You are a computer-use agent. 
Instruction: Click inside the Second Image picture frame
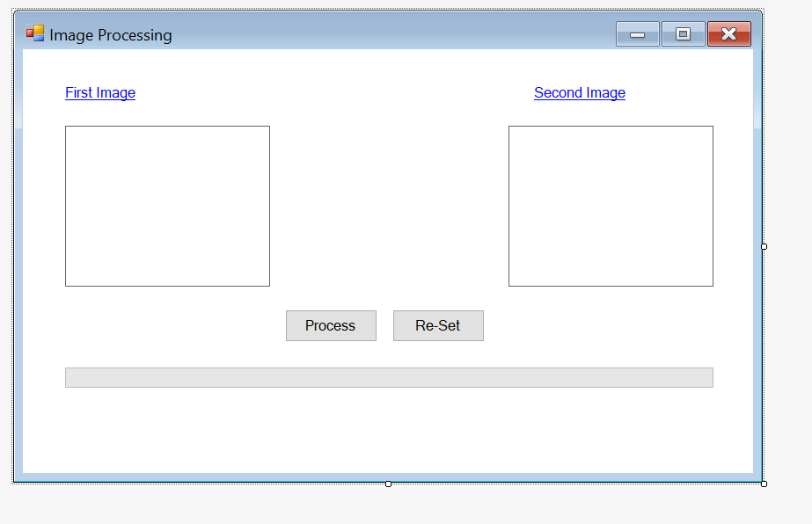611,206
